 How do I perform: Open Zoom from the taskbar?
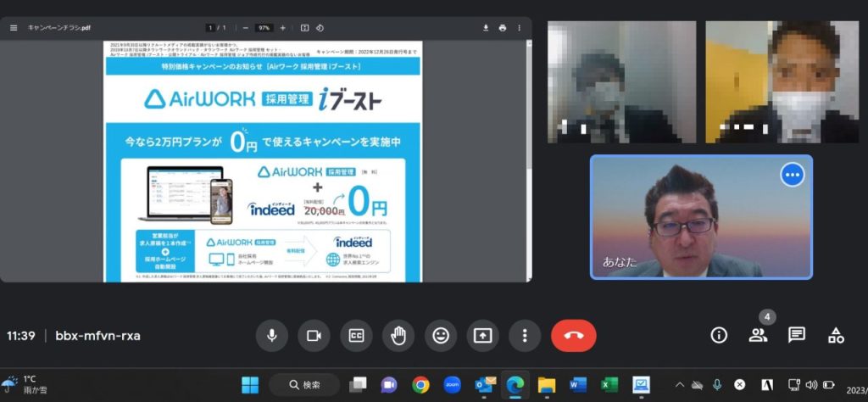(453, 384)
